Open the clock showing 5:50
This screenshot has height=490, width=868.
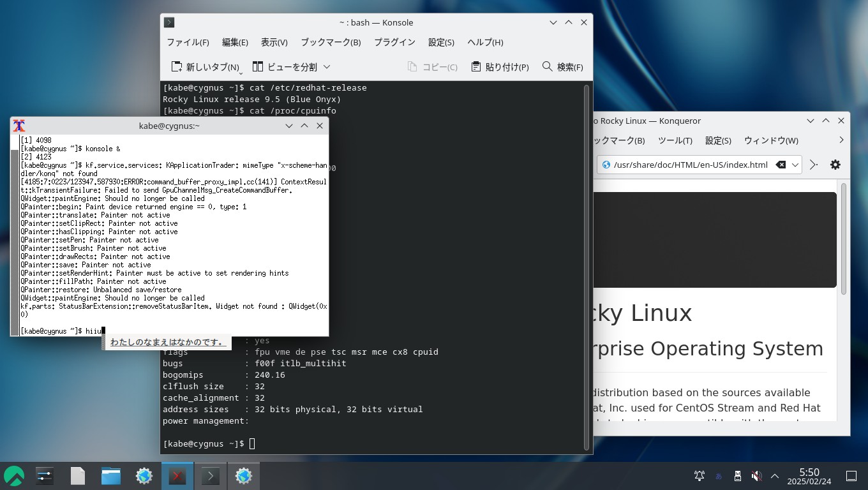[x=809, y=476]
